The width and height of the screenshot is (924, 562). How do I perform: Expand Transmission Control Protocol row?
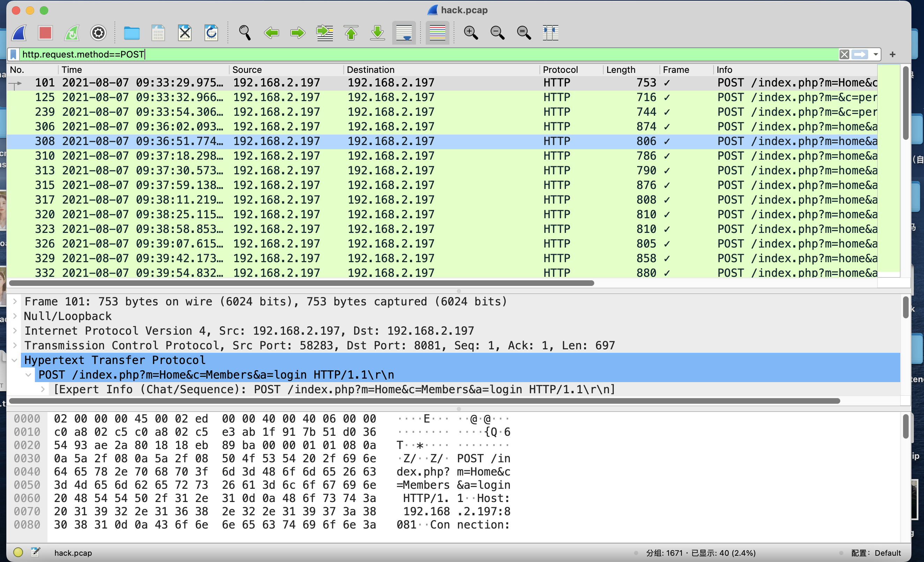15,345
